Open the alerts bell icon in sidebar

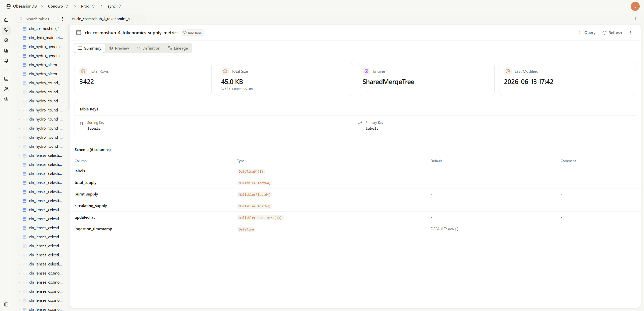6,61
